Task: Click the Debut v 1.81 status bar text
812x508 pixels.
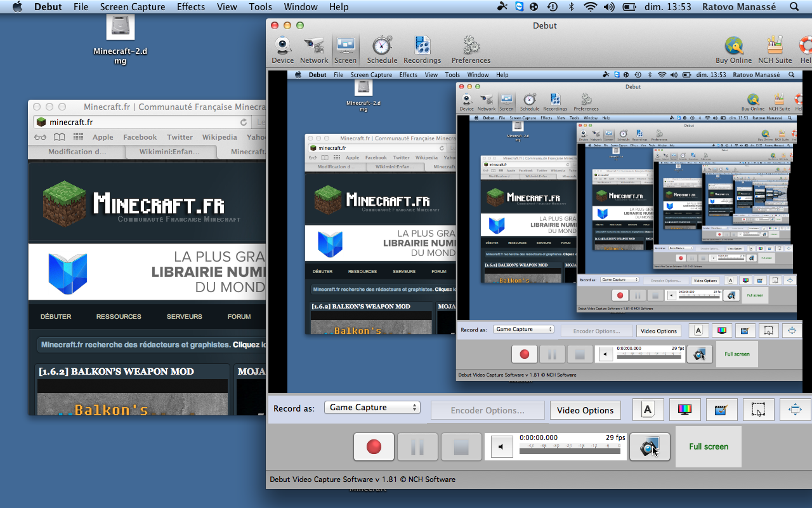Action: pyautogui.click(x=362, y=479)
